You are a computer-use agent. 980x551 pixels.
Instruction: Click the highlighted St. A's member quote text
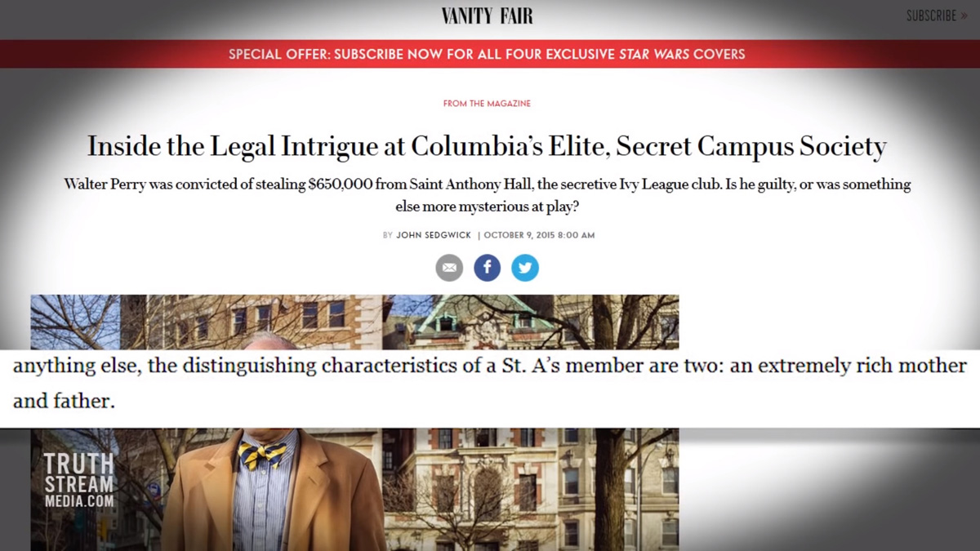[x=490, y=382]
